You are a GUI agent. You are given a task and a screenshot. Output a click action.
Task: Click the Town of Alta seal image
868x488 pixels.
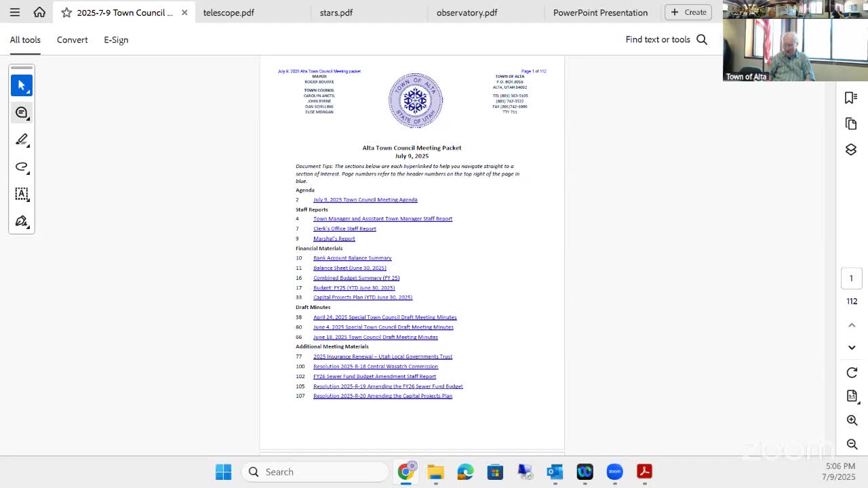(416, 100)
